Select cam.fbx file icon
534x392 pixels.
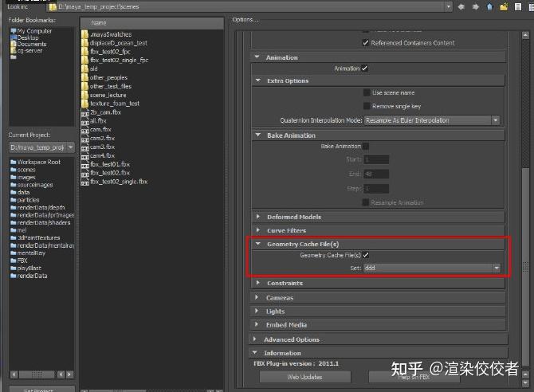coord(84,130)
